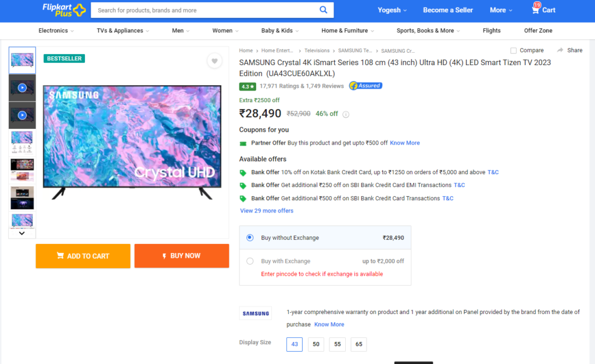Viewport: 595px width, 364px height.
Task: Add TV to wishlist heart icon
Action: point(214,60)
